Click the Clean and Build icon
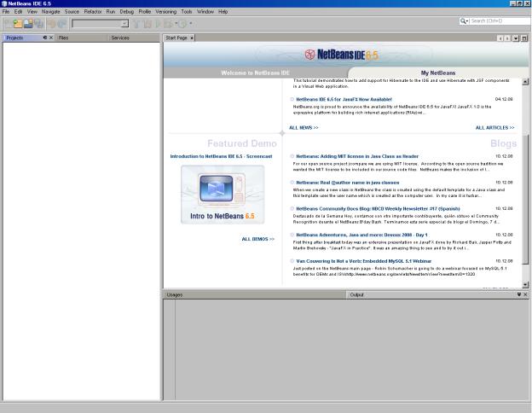The height and width of the screenshot is (413, 532). (x=148, y=24)
